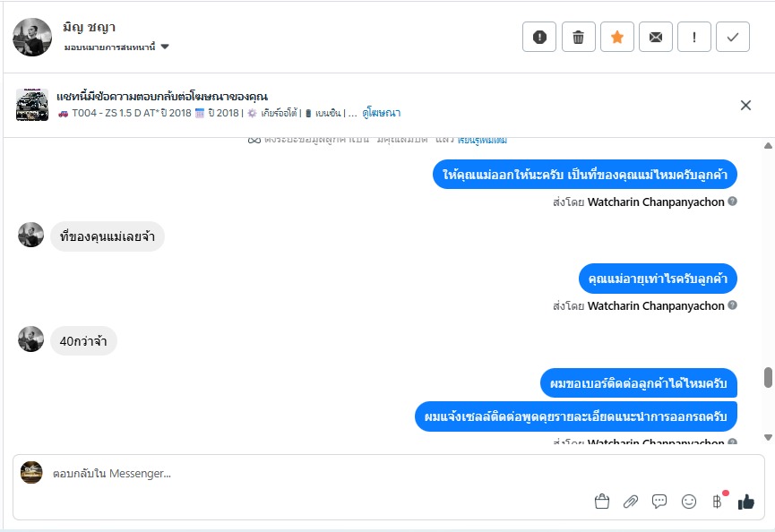The image size is (775, 532).
Task: Click the ad car thumbnail image
Action: coord(32,105)
